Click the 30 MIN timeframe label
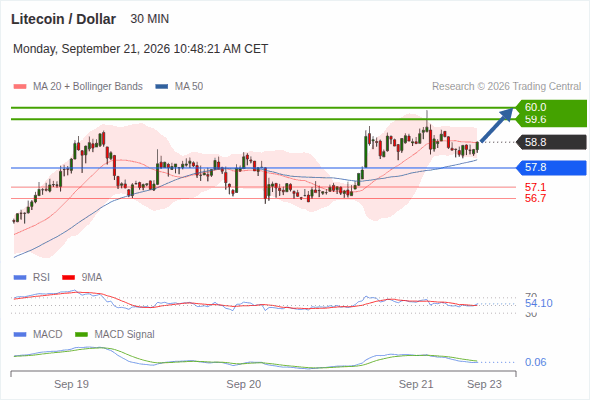The width and height of the screenshot is (590, 400). pos(149,19)
